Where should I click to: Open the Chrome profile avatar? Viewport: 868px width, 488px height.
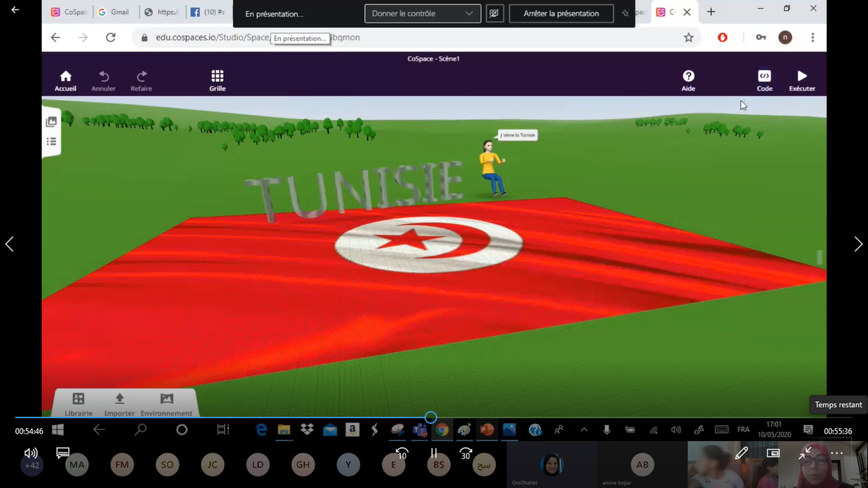click(786, 38)
